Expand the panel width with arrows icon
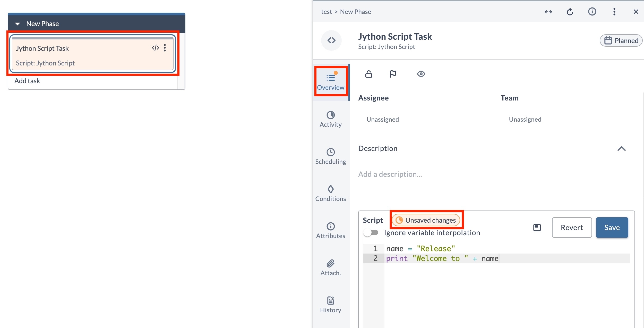This screenshot has width=644, height=328. pyautogui.click(x=548, y=12)
